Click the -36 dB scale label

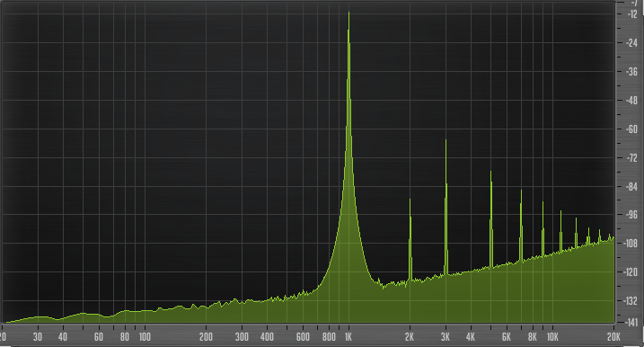tap(632, 72)
